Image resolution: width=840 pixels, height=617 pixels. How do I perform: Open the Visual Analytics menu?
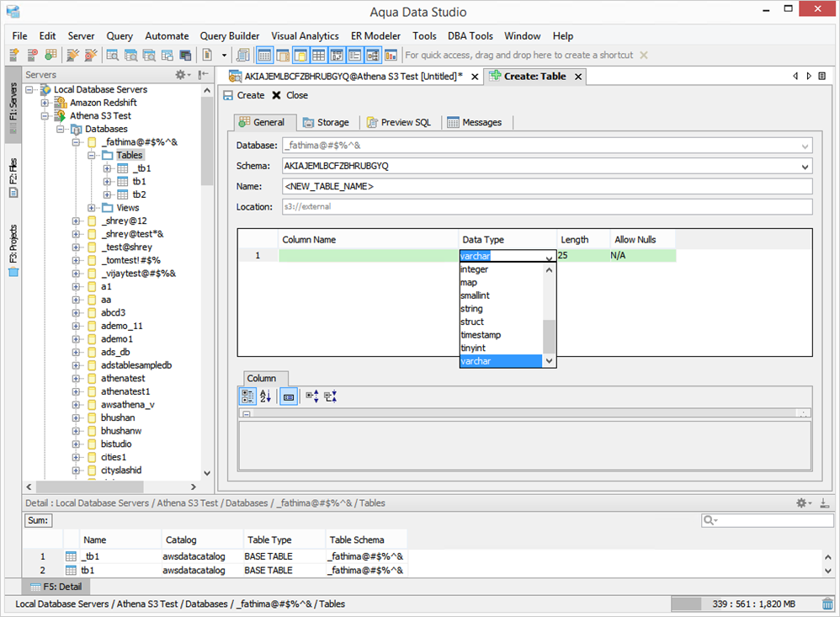click(x=305, y=36)
